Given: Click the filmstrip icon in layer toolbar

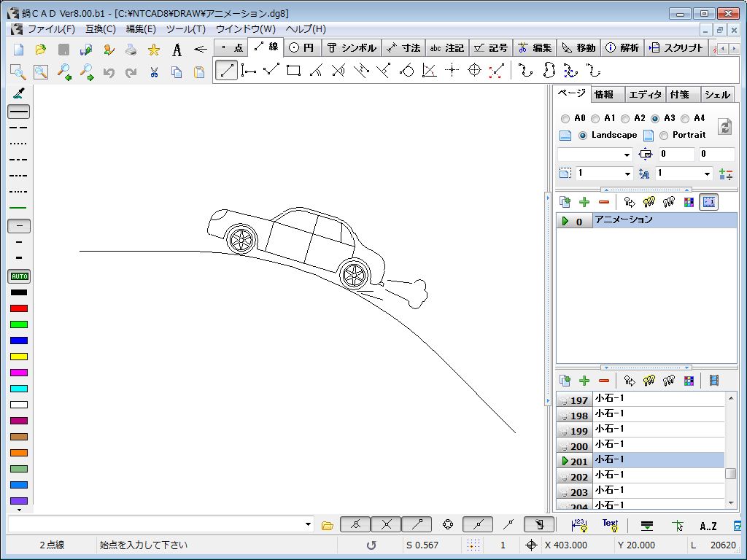Looking at the screenshot, I should click(713, 381).
